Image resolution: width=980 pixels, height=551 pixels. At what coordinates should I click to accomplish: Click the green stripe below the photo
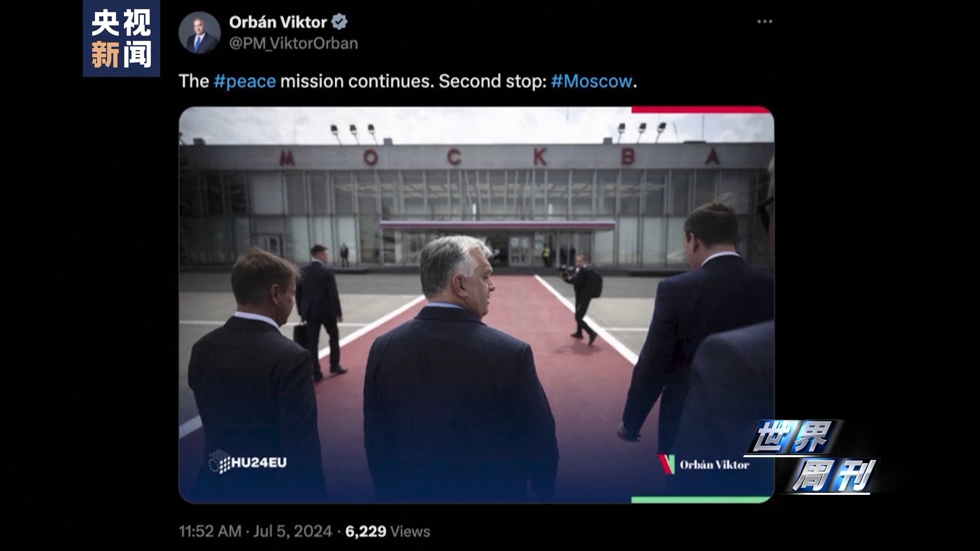tap(701, 500)
